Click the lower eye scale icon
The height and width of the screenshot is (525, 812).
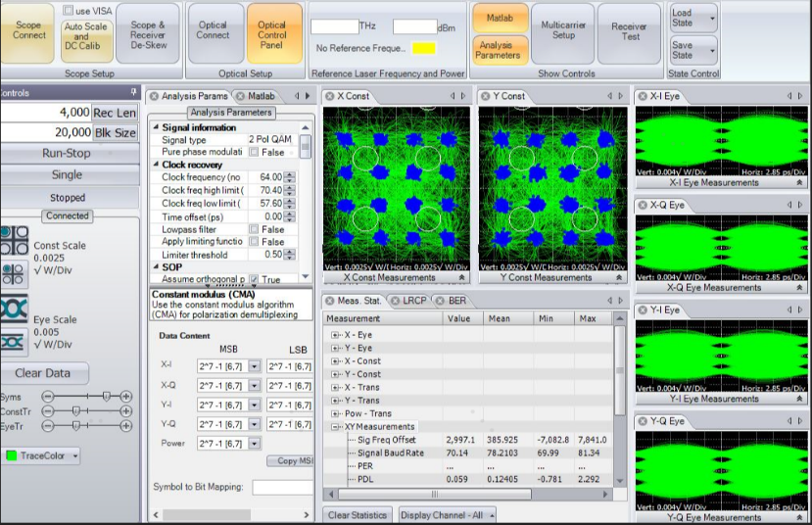(x=14, y=341)
